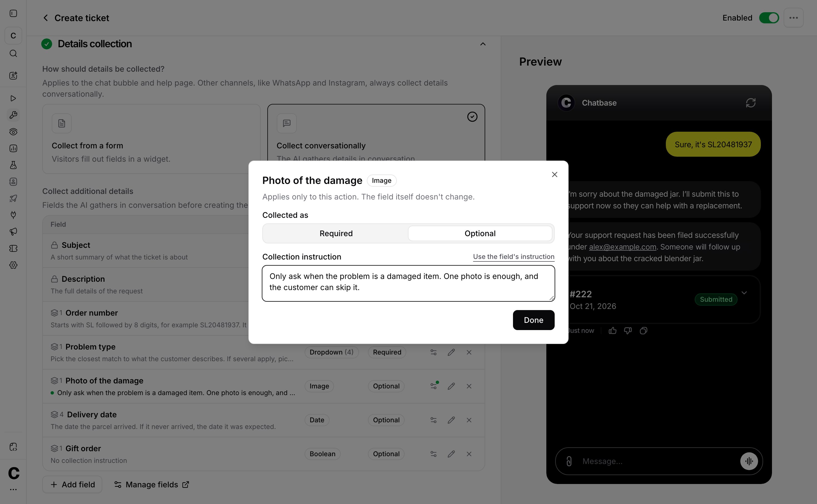Edit the Delivery date field

[451, 420]
